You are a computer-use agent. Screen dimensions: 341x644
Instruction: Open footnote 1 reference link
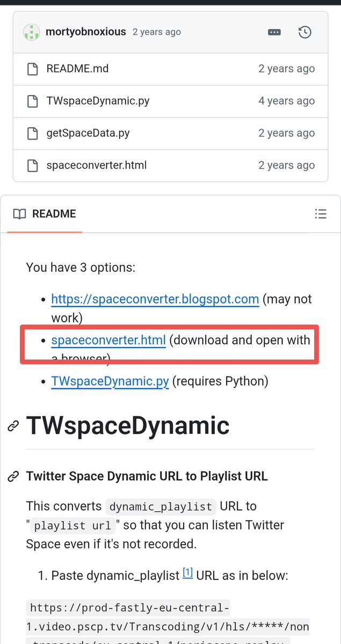pyautogui.click(x=188, y=572)
